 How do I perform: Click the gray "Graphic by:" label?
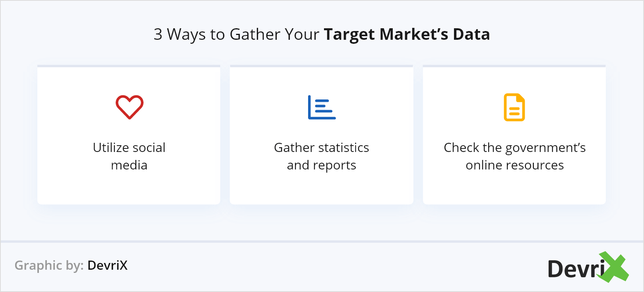click(x=49, y=265)
